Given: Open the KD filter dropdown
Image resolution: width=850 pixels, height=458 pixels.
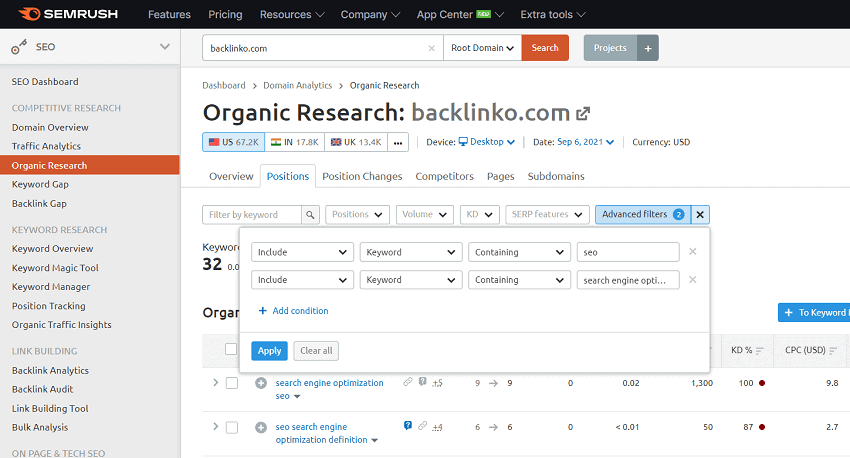Looking at the screenshot, I should 479,215.
